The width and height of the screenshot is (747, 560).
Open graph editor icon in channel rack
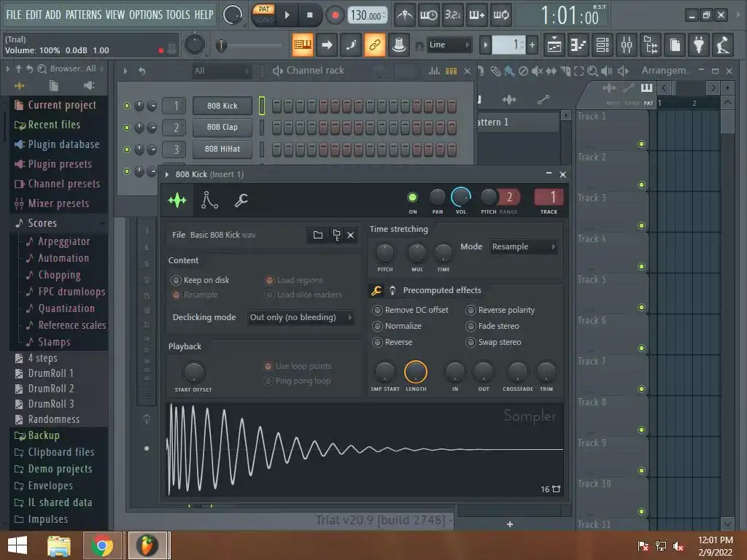[x=434, y=71]
